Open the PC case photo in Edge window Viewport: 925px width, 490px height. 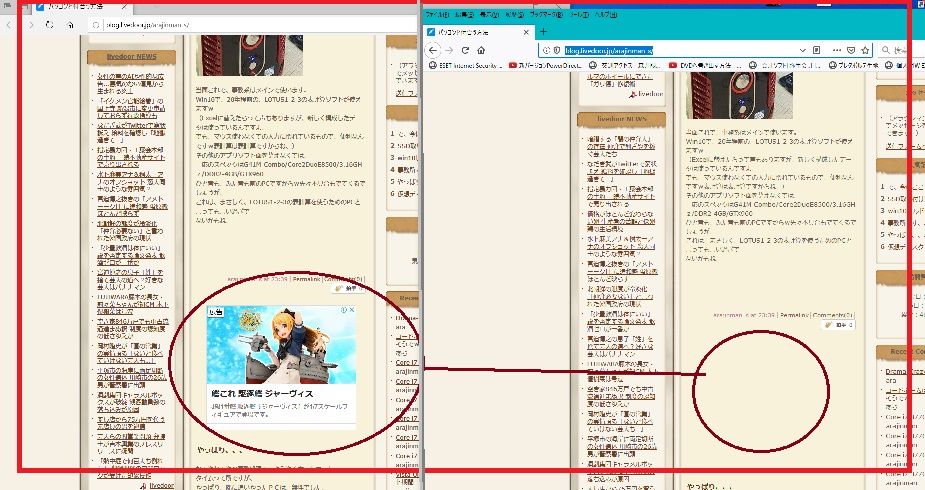(249, 55)
